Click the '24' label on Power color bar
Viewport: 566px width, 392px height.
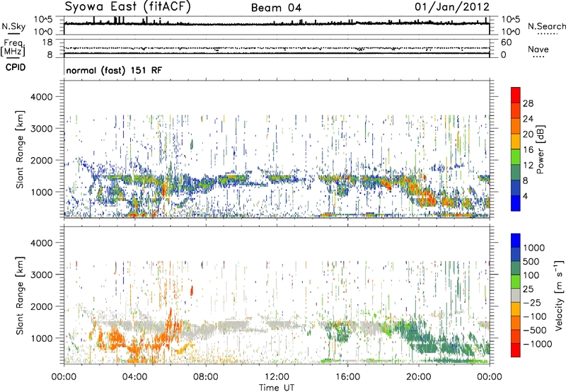click(528, 119)
